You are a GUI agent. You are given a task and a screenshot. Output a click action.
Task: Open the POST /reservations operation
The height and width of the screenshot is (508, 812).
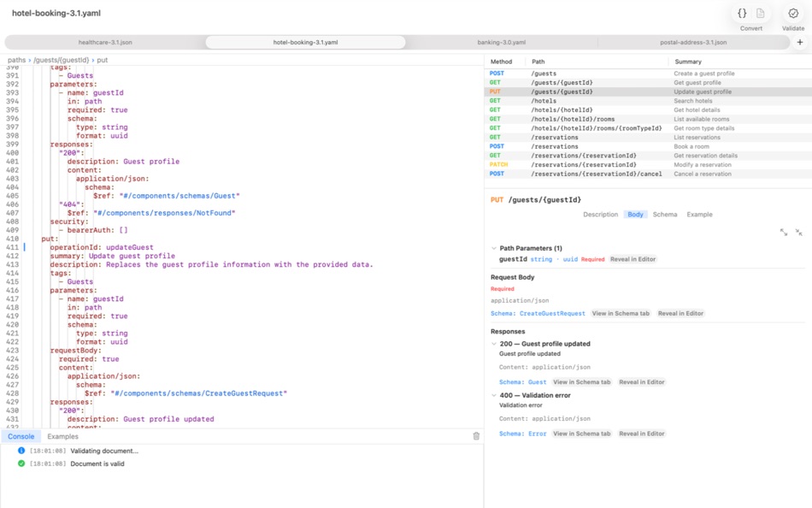(598, 146)
